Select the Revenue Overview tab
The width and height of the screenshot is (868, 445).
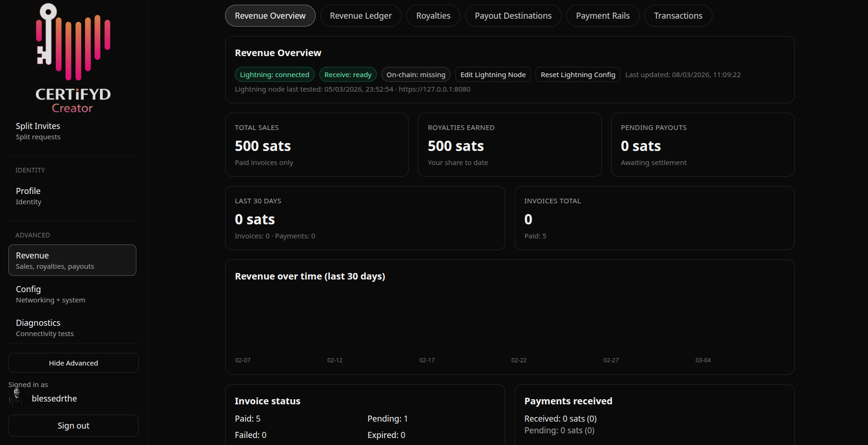(x=270, y=15)
